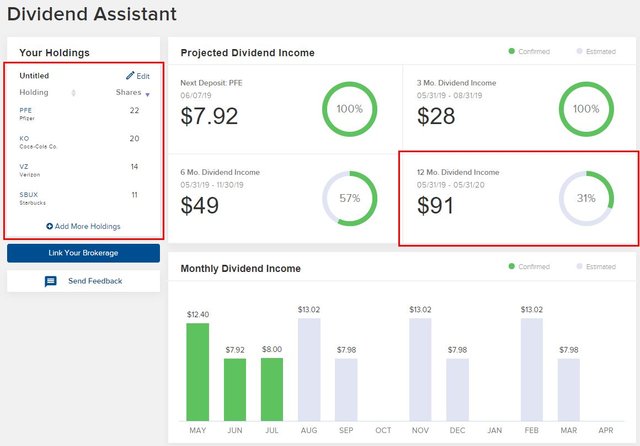Click the MAY $12.40 bar

click(198, 372)
